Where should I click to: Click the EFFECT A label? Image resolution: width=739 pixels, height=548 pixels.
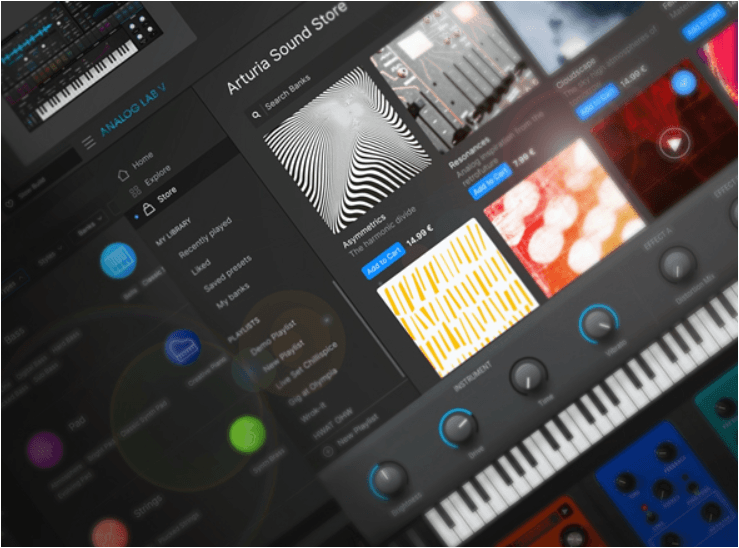tap(657, 238)
